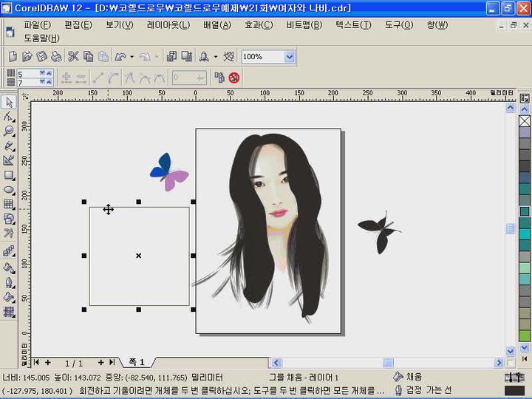Switch to the 쪽 1 page tab
This screenshot has width=532, height=399.
click(137, 362)
